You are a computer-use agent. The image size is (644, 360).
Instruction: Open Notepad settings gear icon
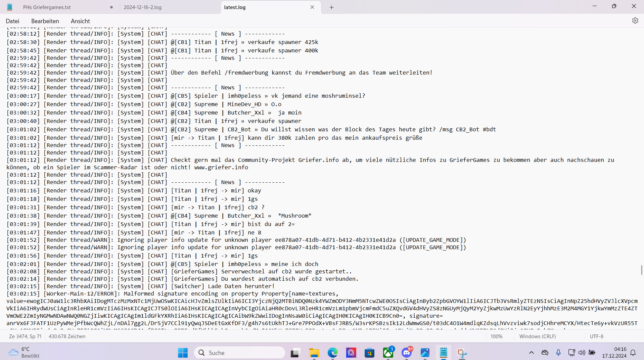(x=635, y=20)
